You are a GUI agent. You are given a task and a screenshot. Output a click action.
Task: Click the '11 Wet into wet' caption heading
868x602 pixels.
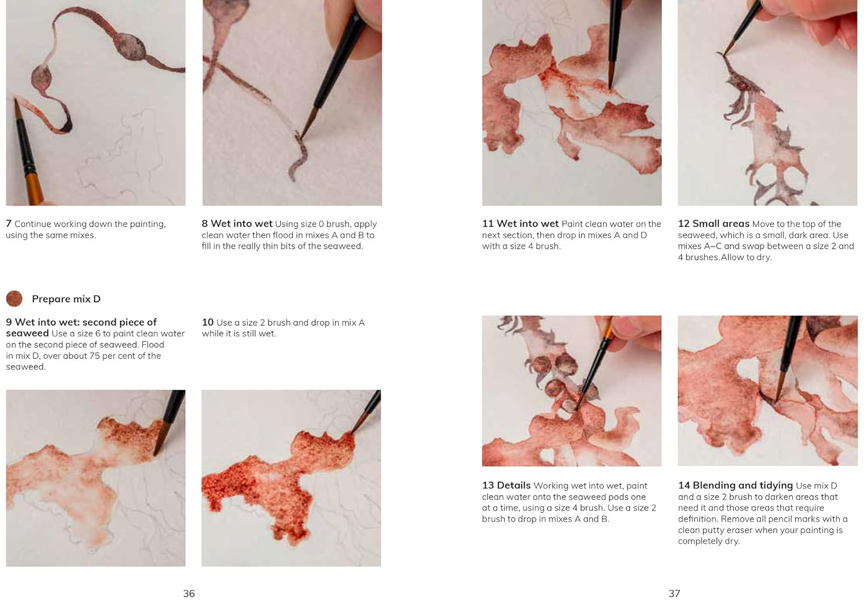click(x=520, y=223)
